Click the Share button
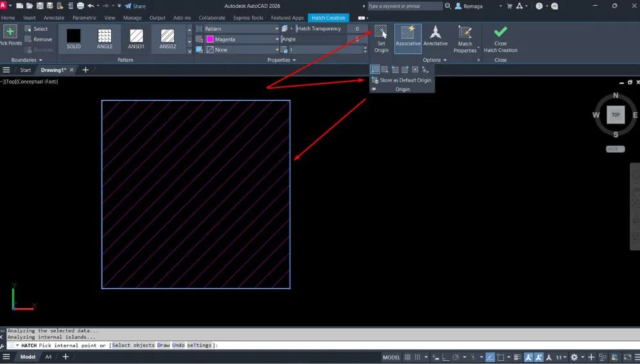 click(135, 6)
